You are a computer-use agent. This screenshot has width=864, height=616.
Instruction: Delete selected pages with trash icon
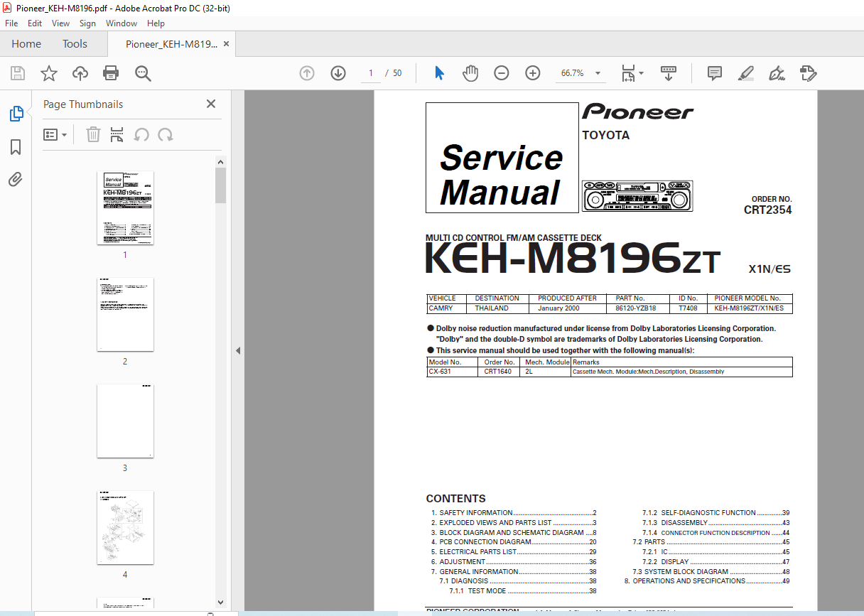pos(93,134)
